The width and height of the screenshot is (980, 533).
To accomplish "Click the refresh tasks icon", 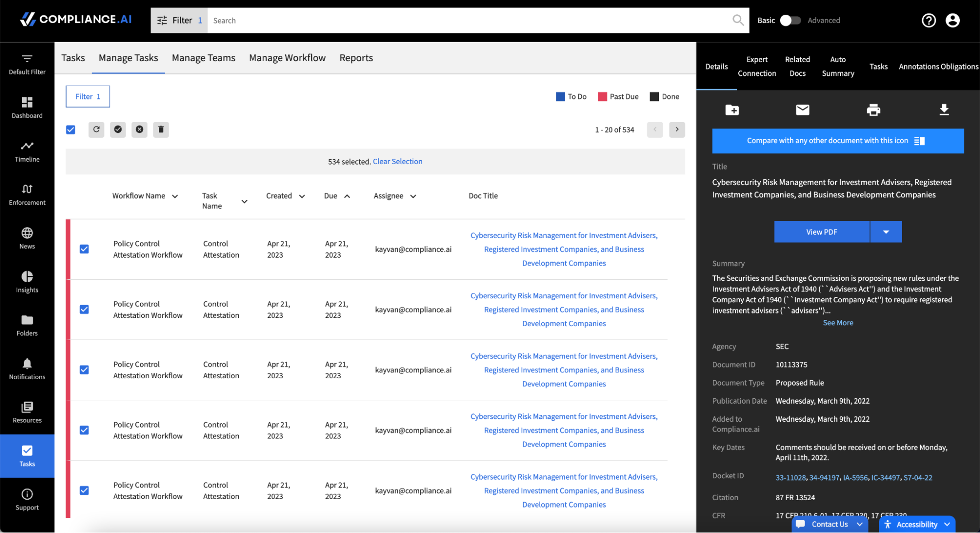I will (96, 129).
